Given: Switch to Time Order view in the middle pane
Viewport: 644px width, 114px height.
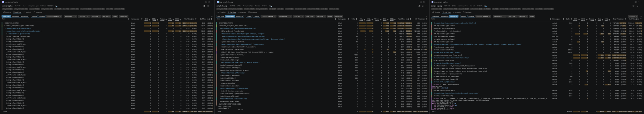Looking at the screenshot, I should pos(221,16).
